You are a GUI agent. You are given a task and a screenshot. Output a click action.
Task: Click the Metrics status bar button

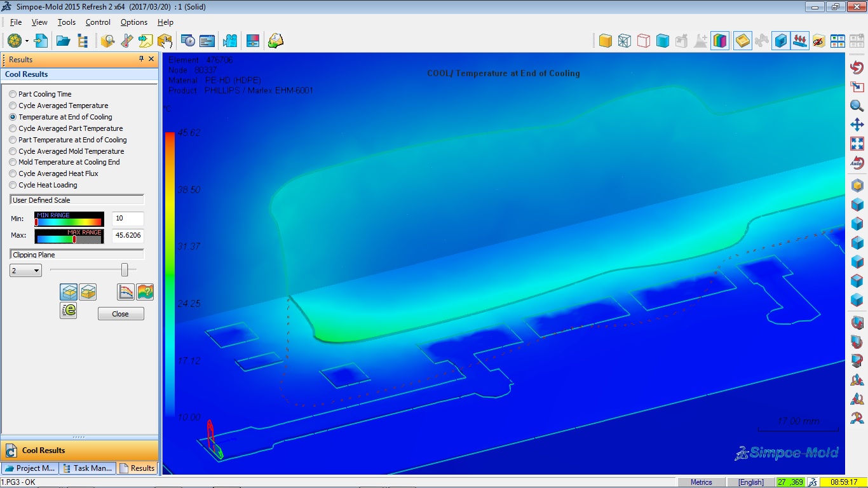(x=701, y=482)
